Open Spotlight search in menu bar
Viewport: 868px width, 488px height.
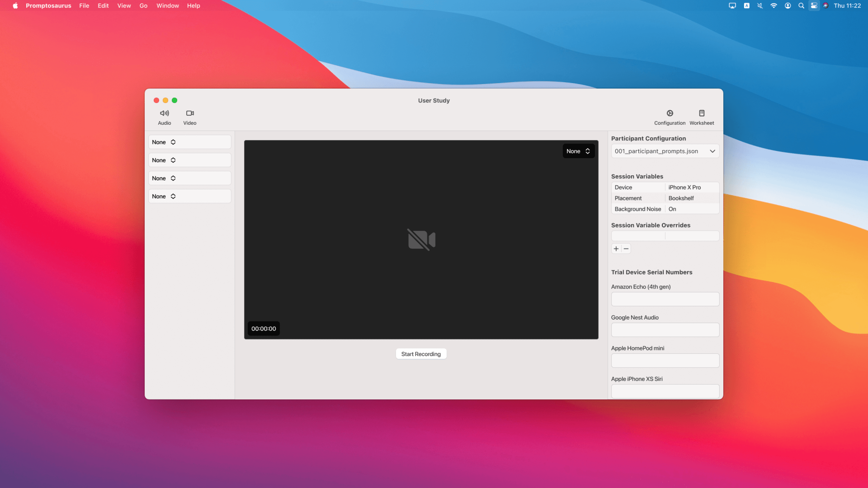click(801, 6)
